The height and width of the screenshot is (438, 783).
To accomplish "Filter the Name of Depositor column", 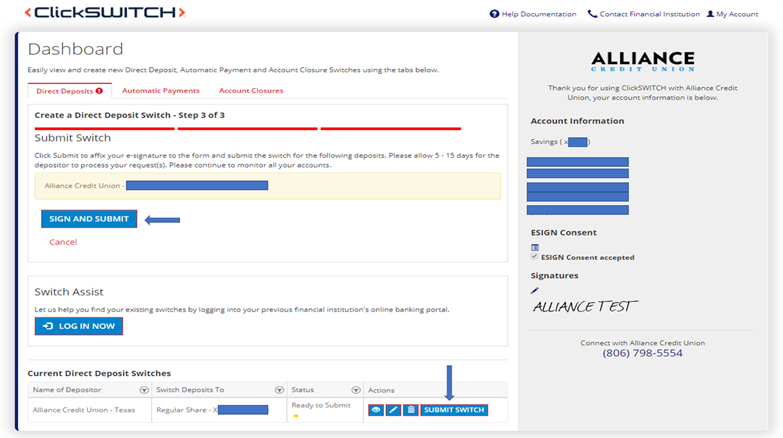I will point(144,390).
